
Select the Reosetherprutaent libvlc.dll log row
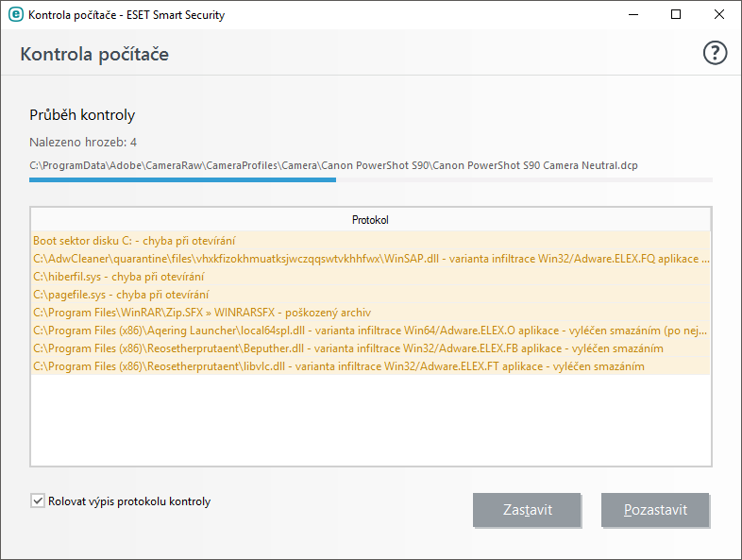coord(370,366)
